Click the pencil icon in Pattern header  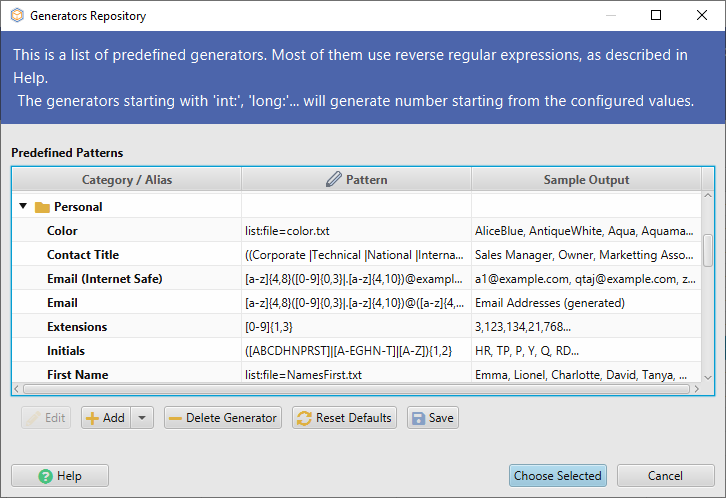click(x=334, y=180)
